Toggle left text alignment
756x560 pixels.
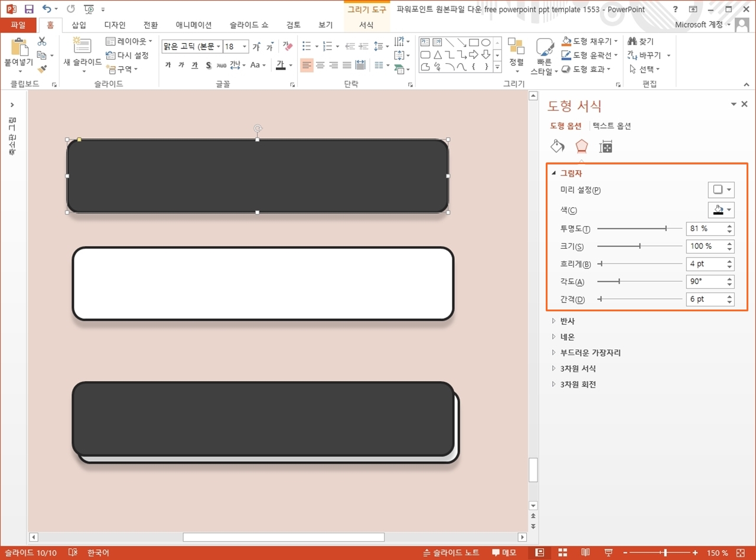pos(307,65)
